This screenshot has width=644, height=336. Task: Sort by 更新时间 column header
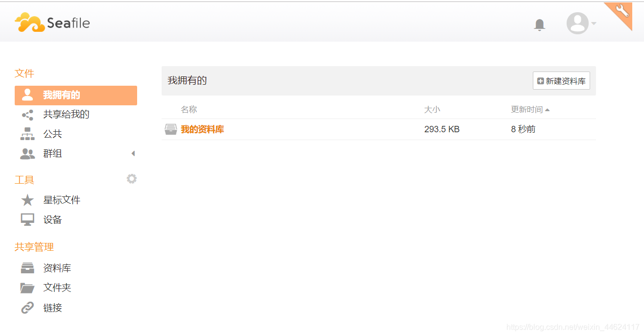(x=530, y=109)
